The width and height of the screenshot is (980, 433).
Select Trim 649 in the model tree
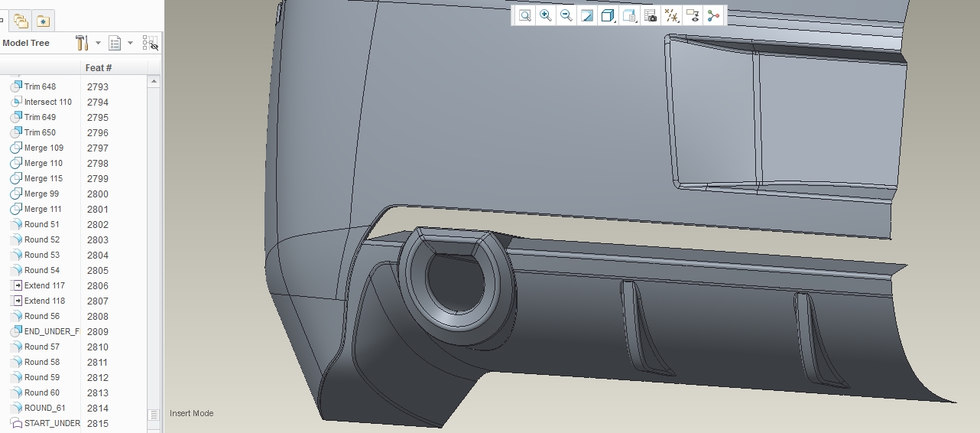tap(40, 117)
